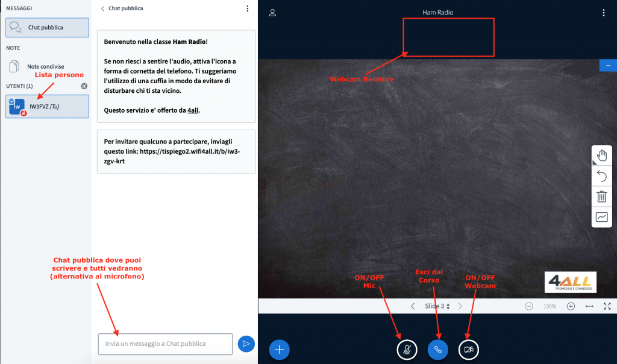This screenshot has height=364, width=617.
Task: Unmute the microphone
Action: coord(407,350)
